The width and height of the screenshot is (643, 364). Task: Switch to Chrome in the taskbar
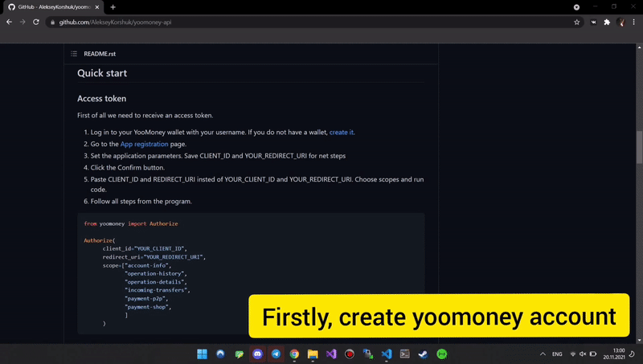pos(294,354)
